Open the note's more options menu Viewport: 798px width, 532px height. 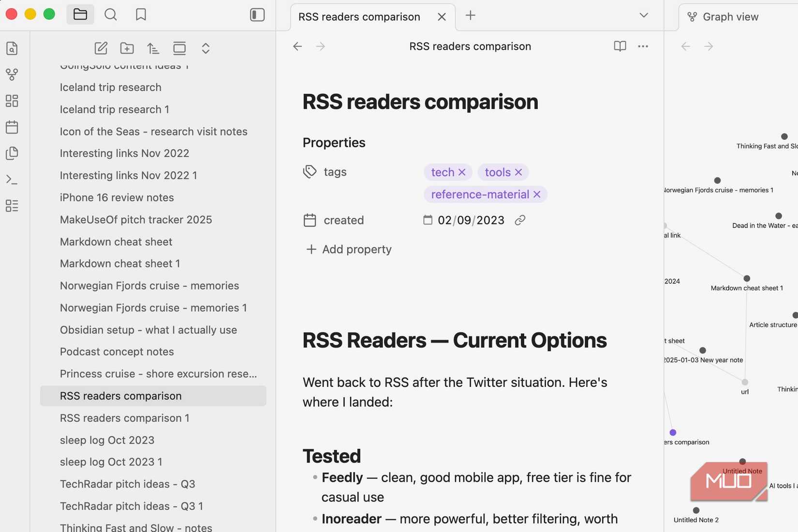coord(643,46)
